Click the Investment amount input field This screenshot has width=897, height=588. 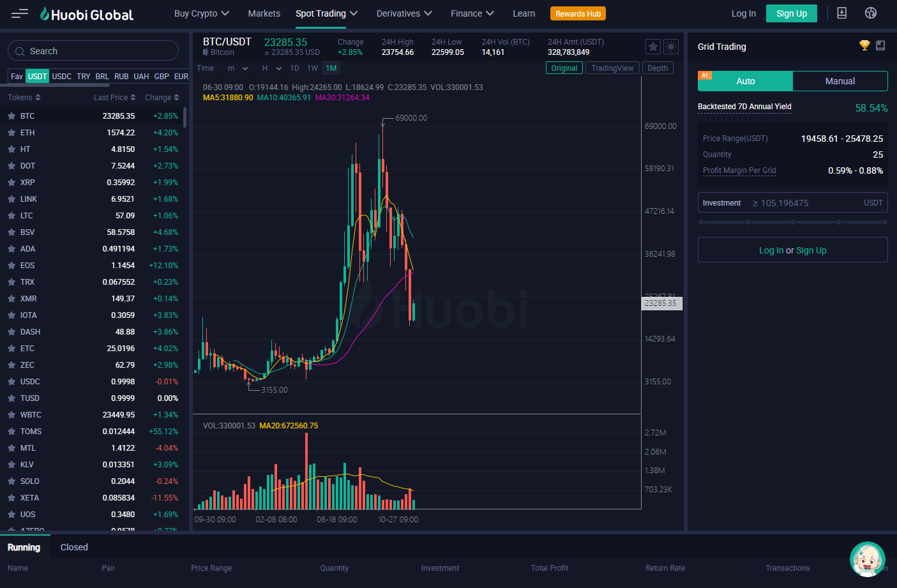click(x=793, y=203)
